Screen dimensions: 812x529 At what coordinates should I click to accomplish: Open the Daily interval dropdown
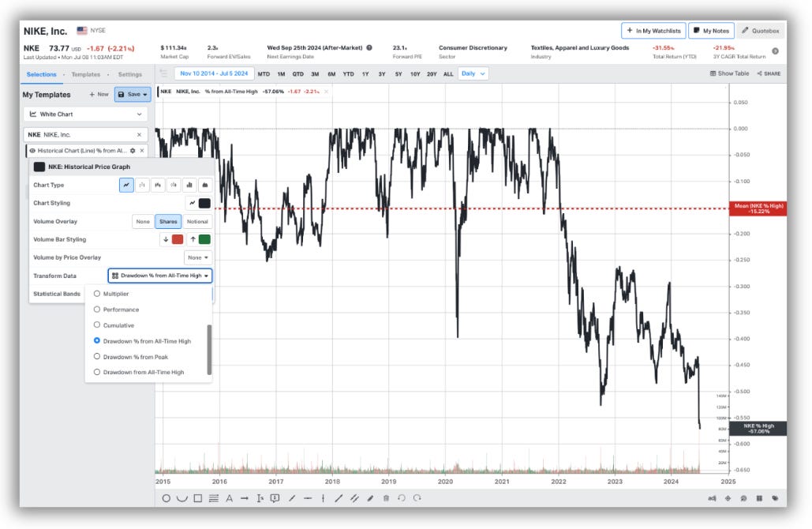(473, 73)
